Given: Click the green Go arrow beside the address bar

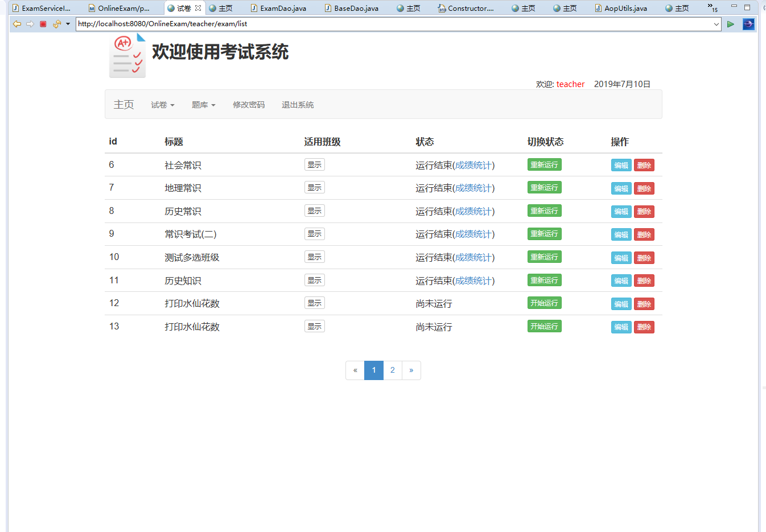Looking at the screenshot, I should click(731, 24).
